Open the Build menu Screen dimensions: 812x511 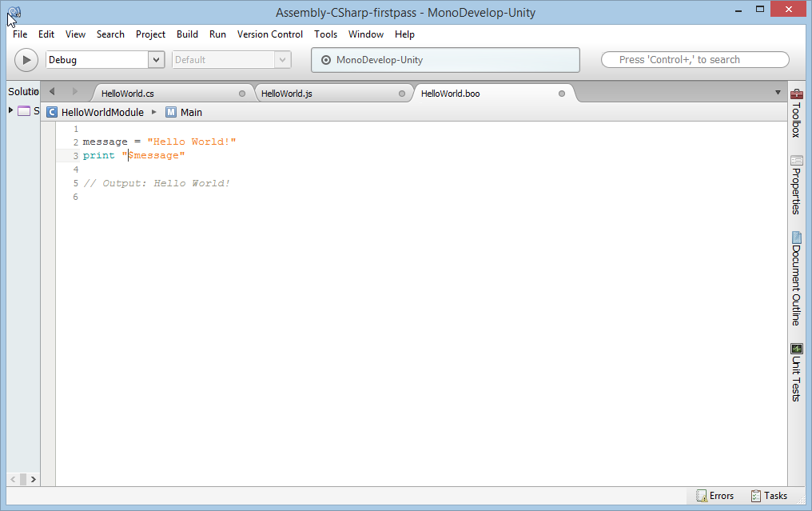pos(187,34)
